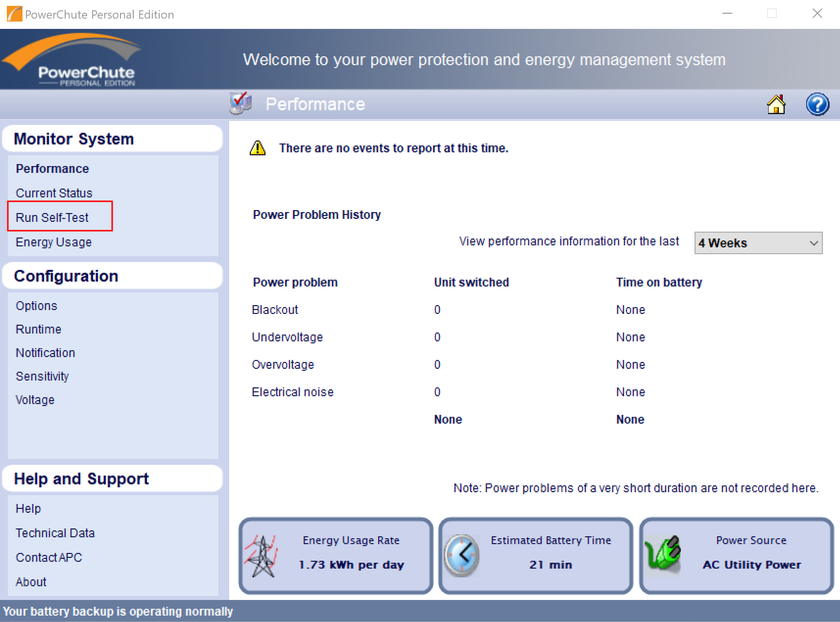Open Contact APC link

pos(48,557)
